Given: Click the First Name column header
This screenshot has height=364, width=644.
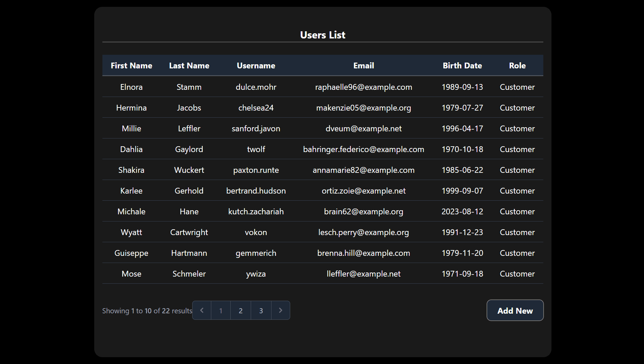Looking at the screenshot, I should (x=131, y=66).
